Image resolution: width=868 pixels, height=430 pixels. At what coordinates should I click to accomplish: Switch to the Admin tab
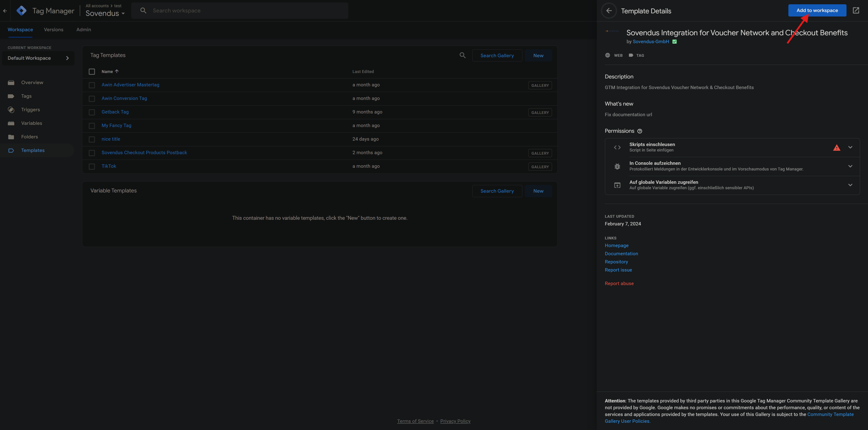click(83, 30)
